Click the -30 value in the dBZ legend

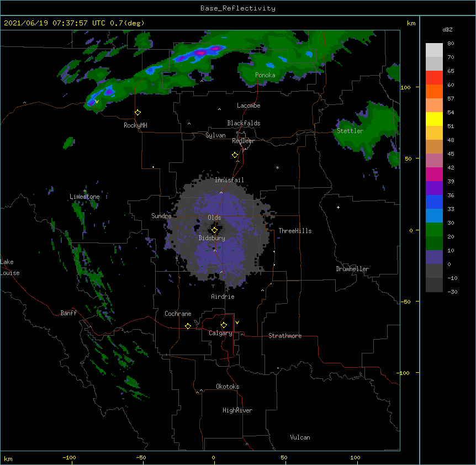tap(452, 292)
